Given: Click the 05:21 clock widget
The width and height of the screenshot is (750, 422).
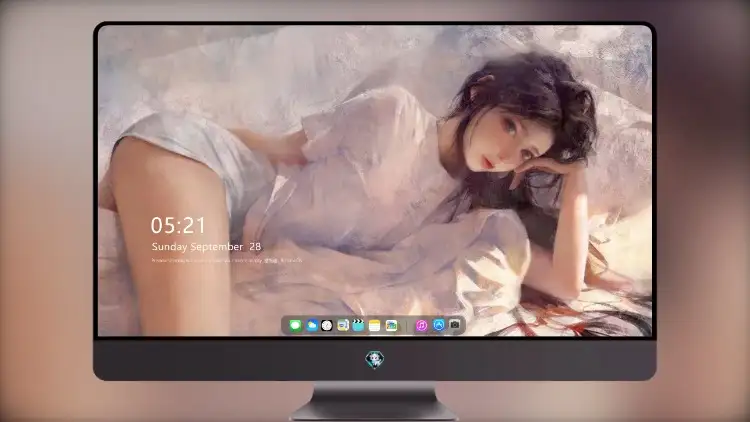Looking at the screenshot, I should coord(178,225).
